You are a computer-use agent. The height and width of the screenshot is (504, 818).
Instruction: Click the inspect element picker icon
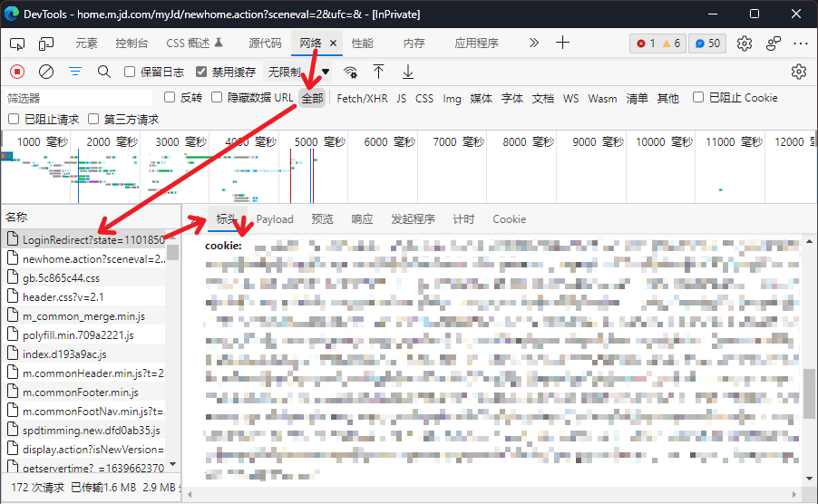(x=17, y=44)
